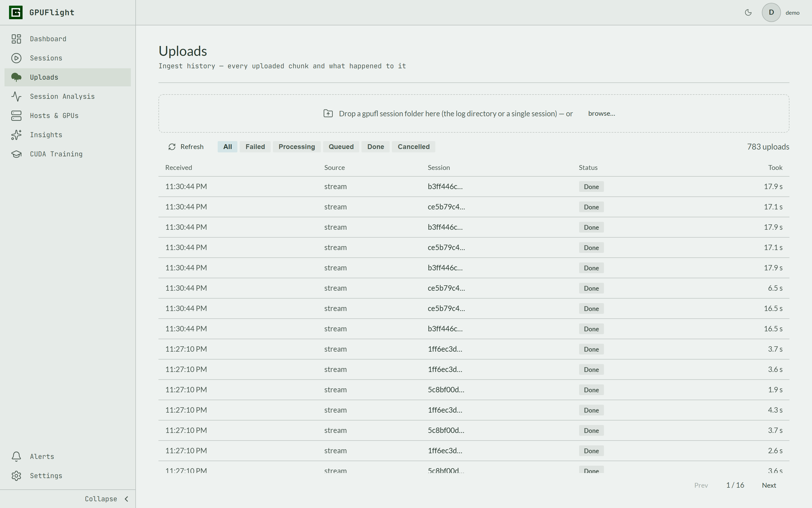This screenshot has width=812, height=508.
Task: Click the Took column header
Action: (x=775, y=168)
